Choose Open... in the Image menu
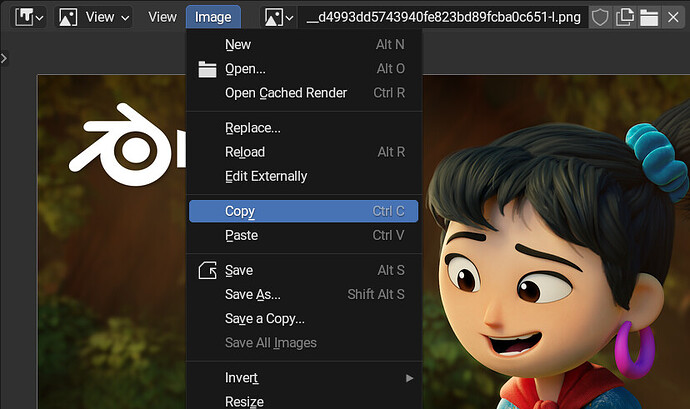Screen dimensions: 690x409 (303, 69)
